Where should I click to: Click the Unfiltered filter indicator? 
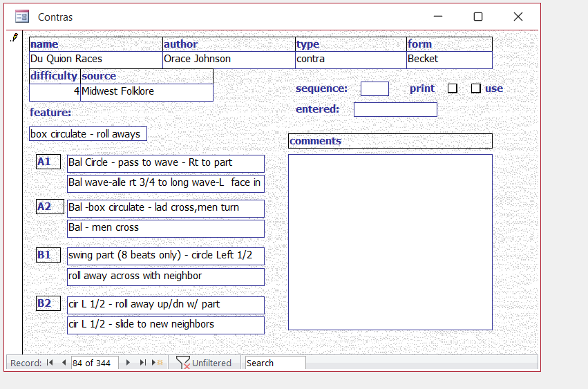pyautogui.click(x=205, y=363)
